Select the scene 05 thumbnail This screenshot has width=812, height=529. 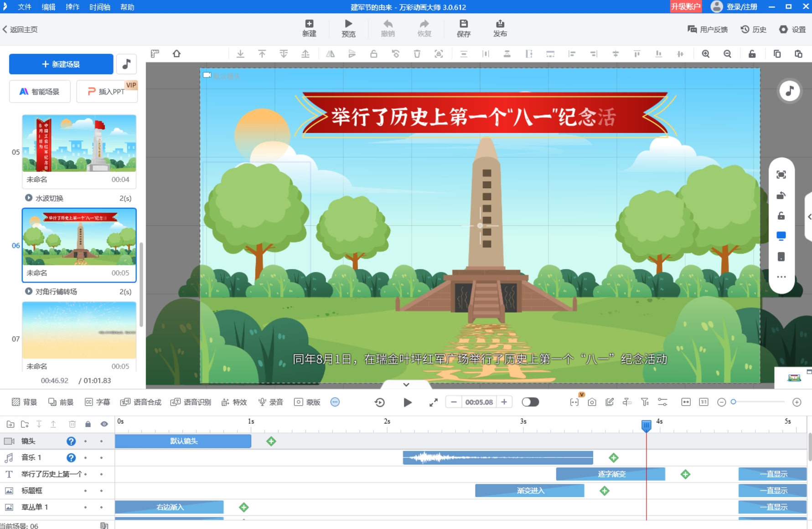tap(79, 143)
